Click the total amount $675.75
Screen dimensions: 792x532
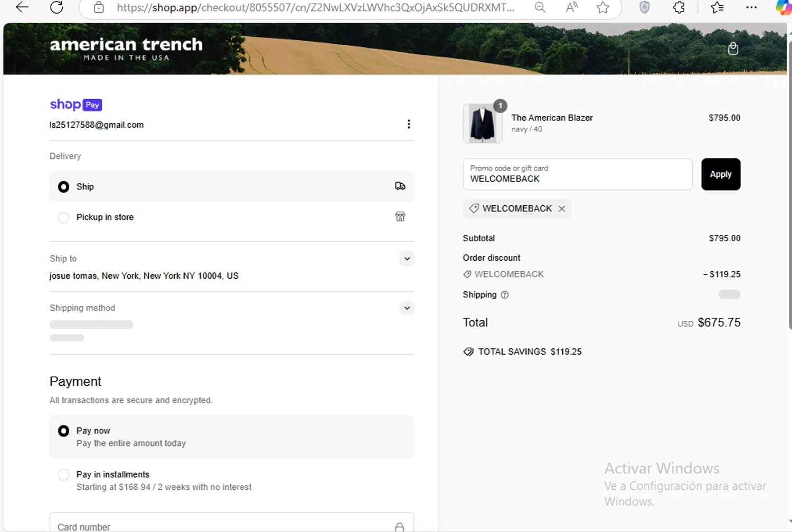[719, 322]
